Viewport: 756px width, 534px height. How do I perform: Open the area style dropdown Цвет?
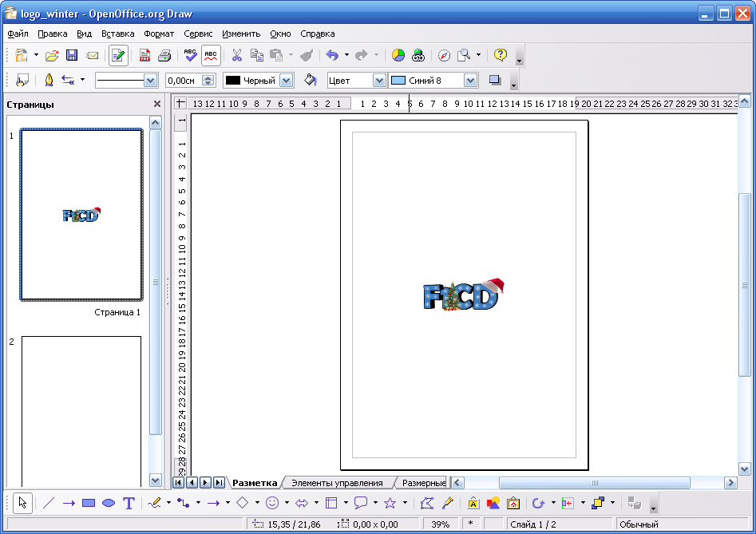(379, 81)
